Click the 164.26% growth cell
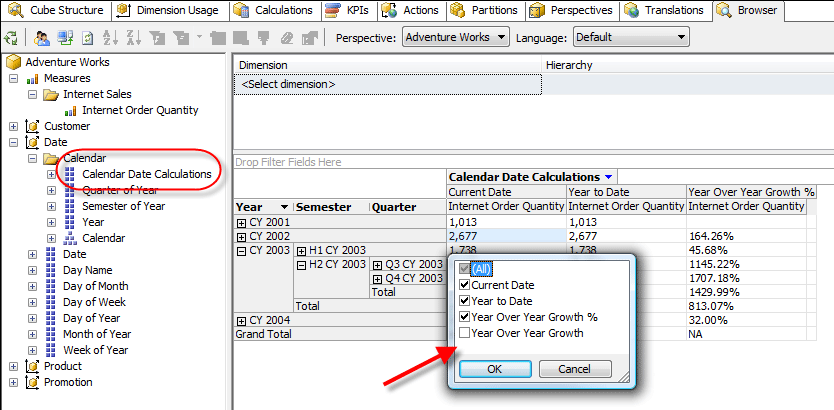The image size is (834, 410). [x=746, y=237]
